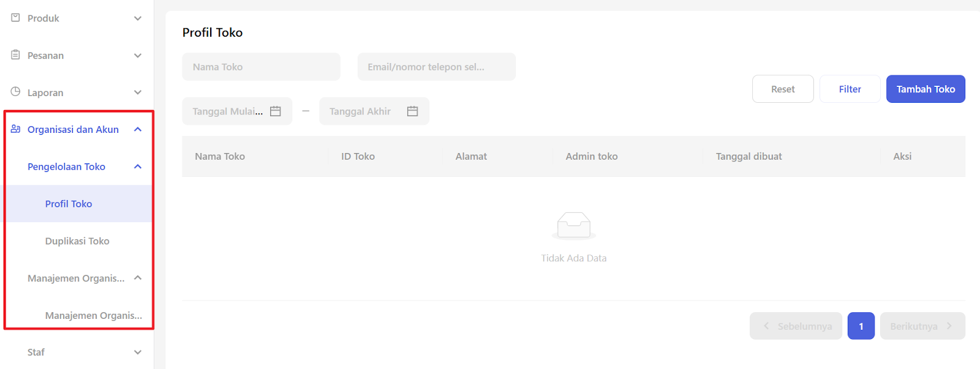Apply the Filter button
Screen dimensions: 980x369
(850, 89)
